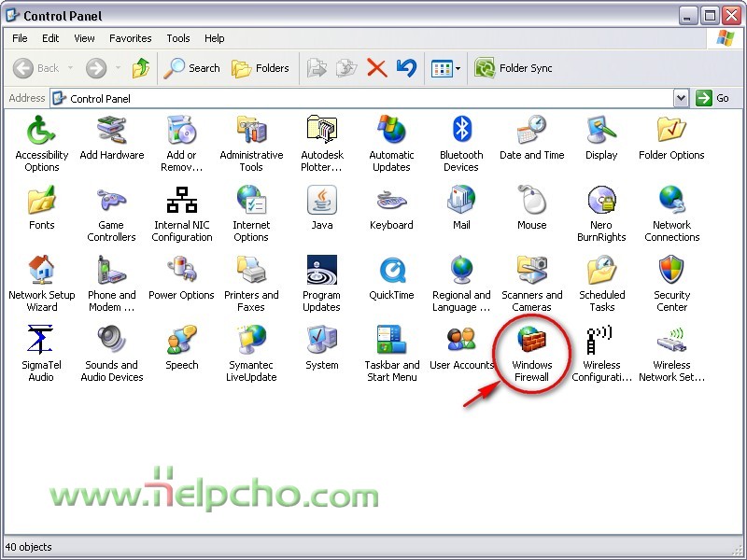Screen dimensions: 747x560
Task: Open the Display properties icon
Action: pyautogui.click(x=601, y=138)
